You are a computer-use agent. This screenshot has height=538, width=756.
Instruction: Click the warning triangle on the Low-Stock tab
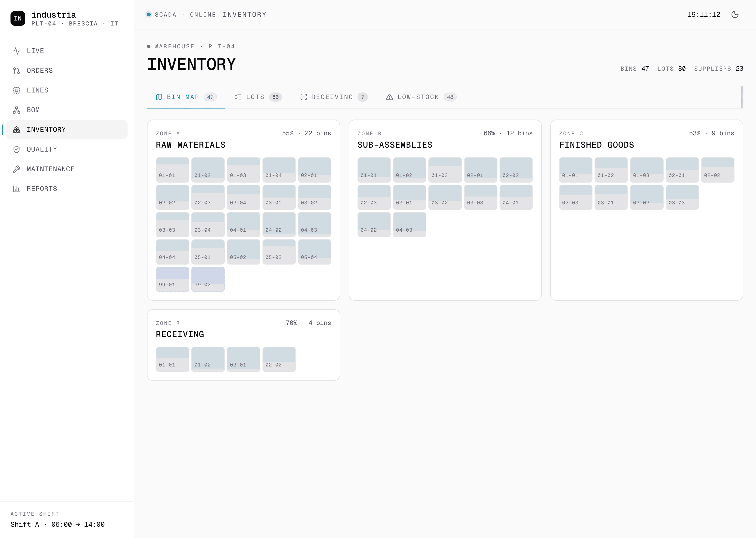pos(390,97)
